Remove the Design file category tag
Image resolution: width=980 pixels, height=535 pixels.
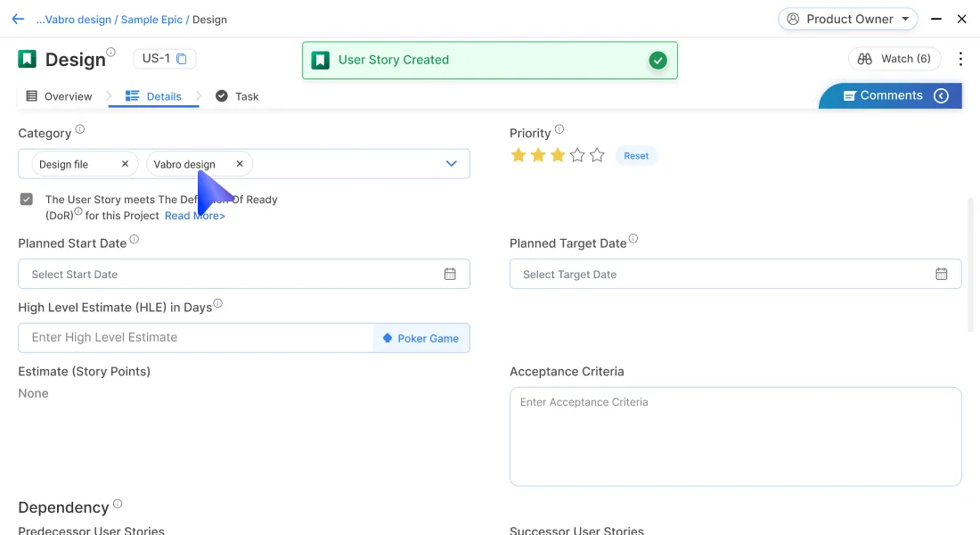click(x=125, y=164)
